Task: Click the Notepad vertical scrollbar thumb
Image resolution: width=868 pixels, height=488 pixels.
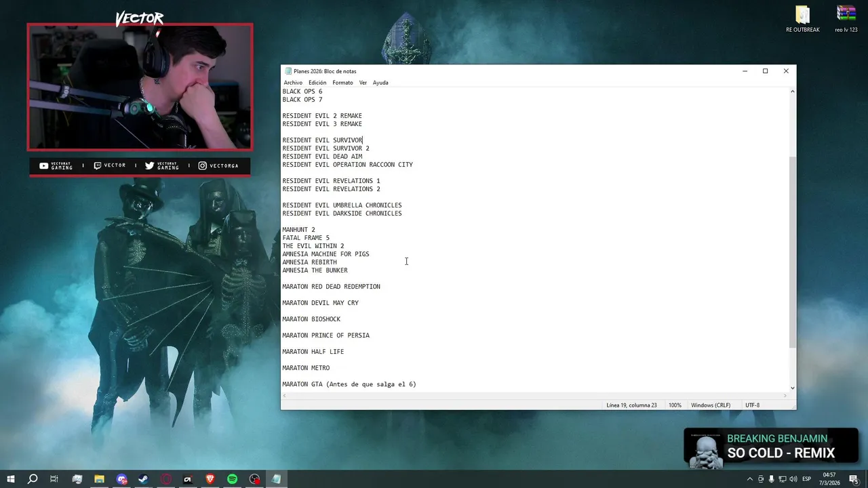Action: coord(792,252)
